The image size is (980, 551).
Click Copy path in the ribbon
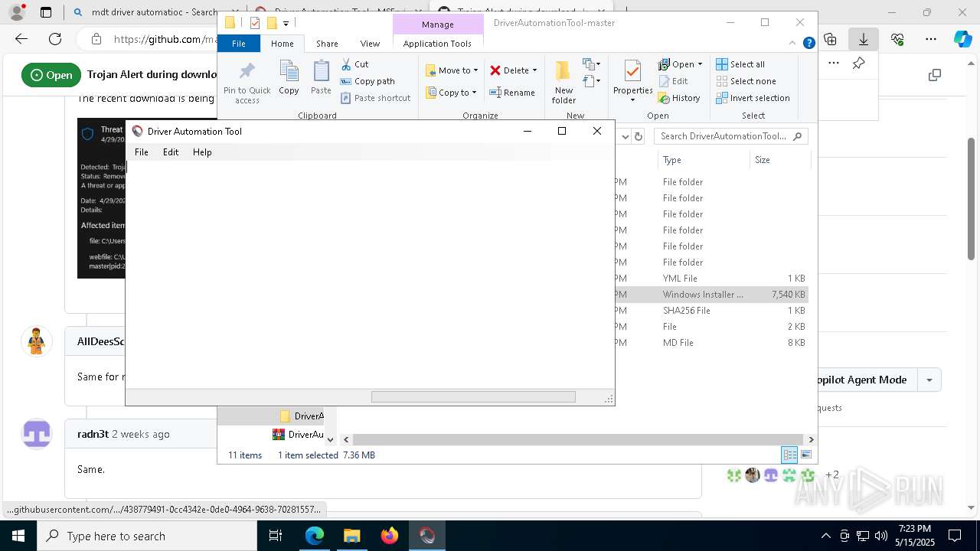pyautogui.click(x=367, y=81)
